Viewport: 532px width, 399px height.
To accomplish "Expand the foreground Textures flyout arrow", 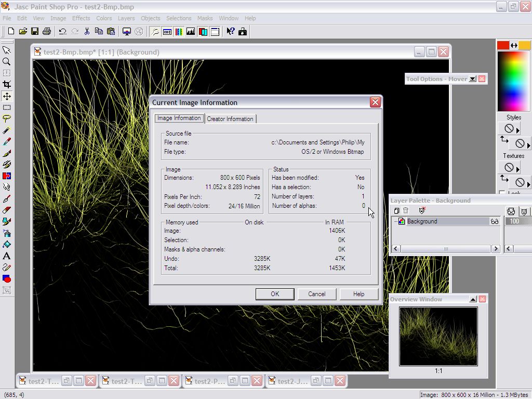I will click(517, 169).
